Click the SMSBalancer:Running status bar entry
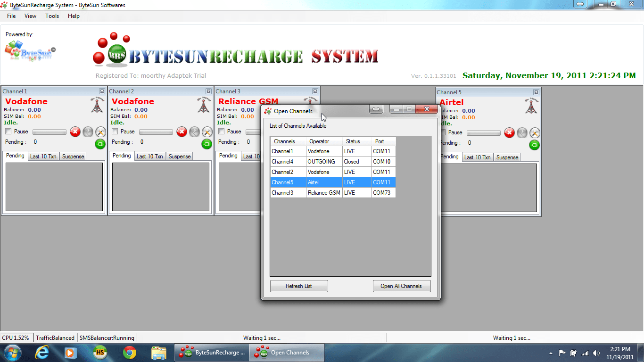644x362 pixels. pos(107,338)
